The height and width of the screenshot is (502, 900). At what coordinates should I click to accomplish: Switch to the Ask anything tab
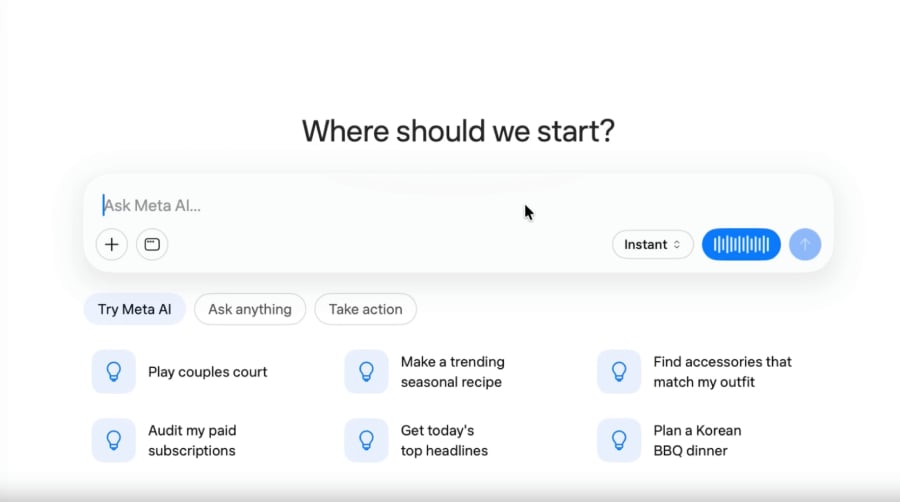[250, 309]
